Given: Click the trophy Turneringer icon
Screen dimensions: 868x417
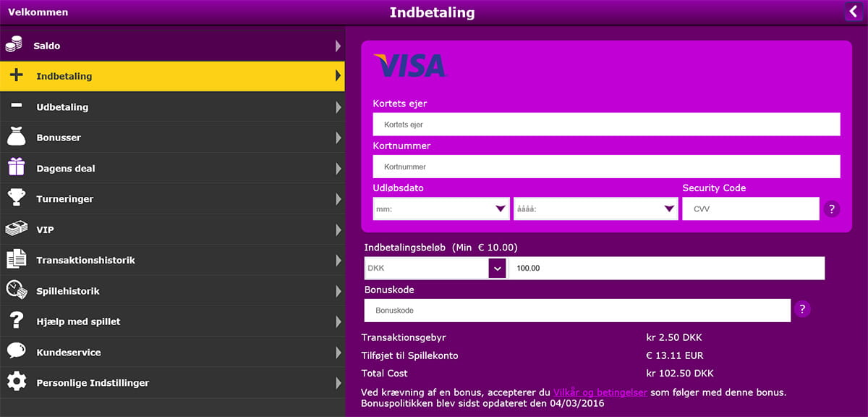Looking at the screenshot, I should (x=16, y=198).
